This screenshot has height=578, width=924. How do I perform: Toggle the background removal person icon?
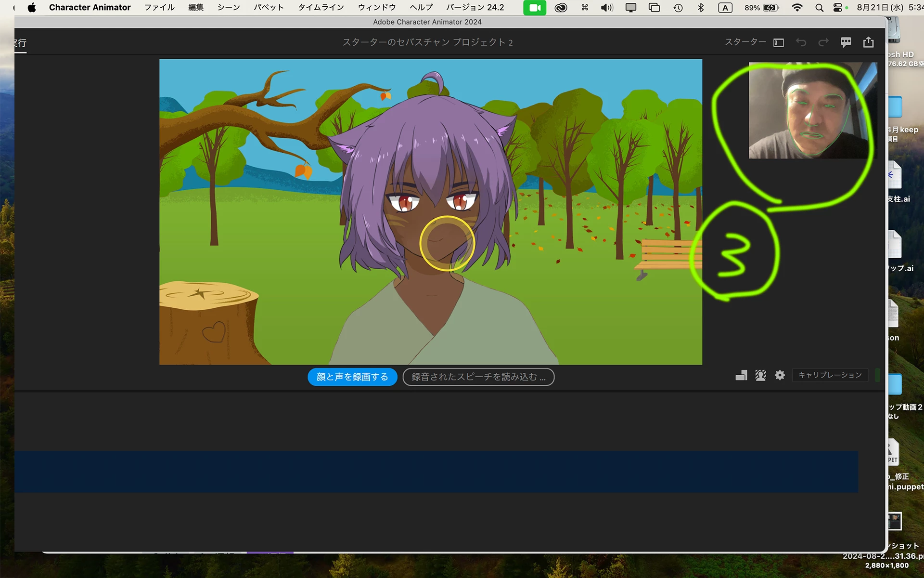[760, 375]
